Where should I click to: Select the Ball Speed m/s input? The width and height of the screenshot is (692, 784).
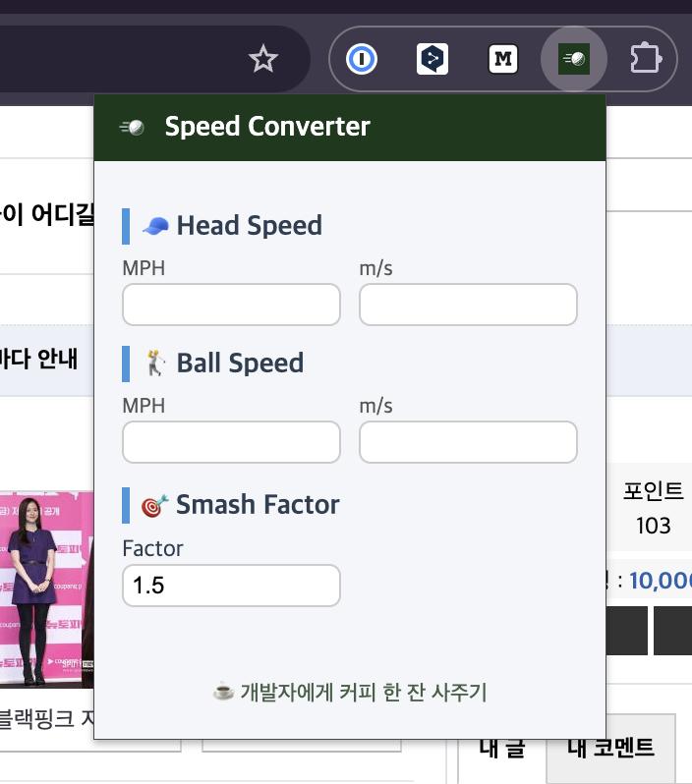[x=468, y=442]
